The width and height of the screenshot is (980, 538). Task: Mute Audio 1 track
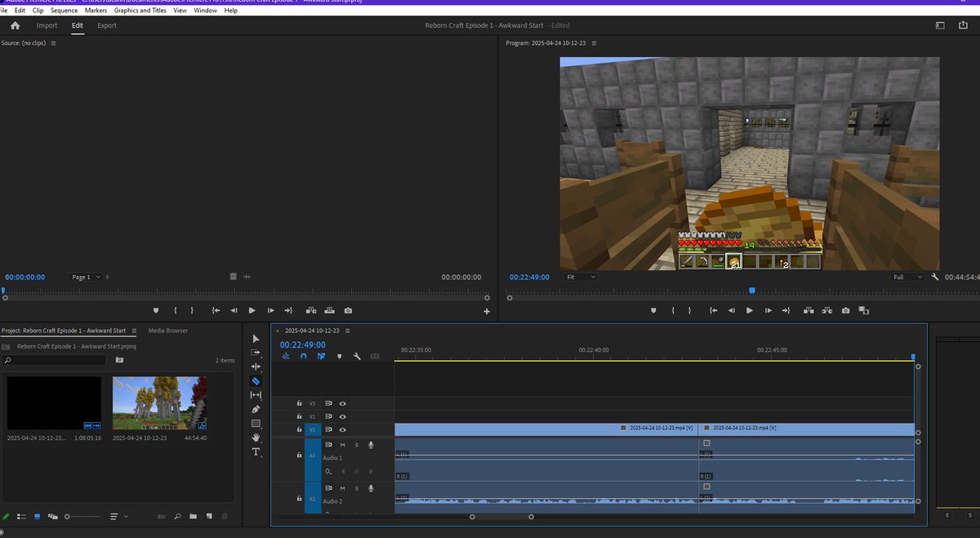343,445
